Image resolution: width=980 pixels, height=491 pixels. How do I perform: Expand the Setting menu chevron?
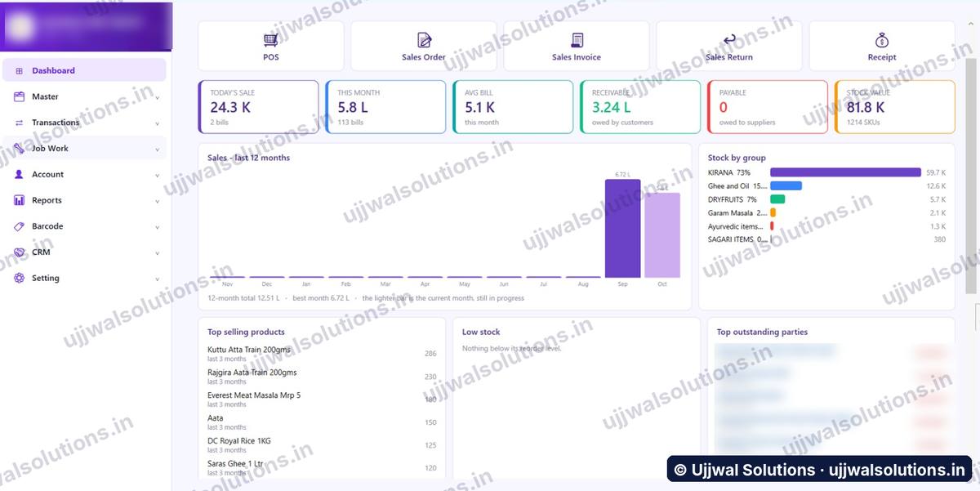(x=157, y=279)
